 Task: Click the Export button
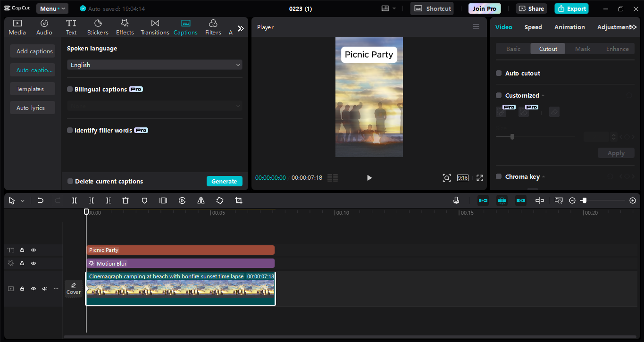(x=571, y=8)
